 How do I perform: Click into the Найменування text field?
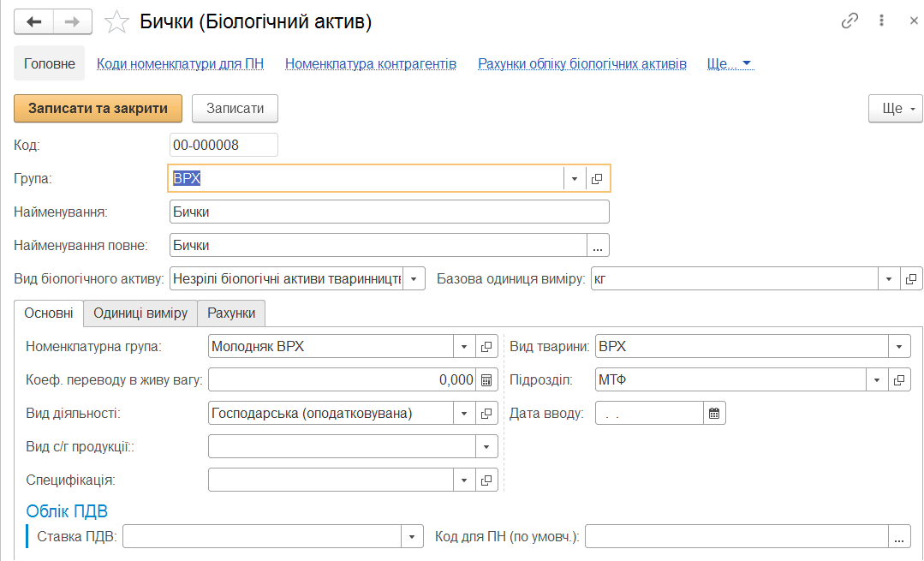coord(390,212)
